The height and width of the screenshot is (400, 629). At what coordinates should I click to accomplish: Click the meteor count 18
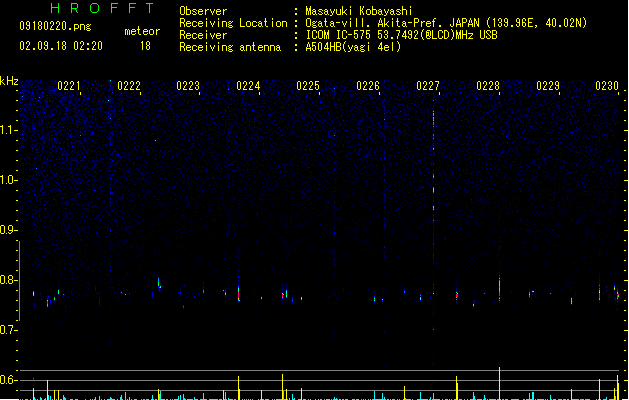145,46
